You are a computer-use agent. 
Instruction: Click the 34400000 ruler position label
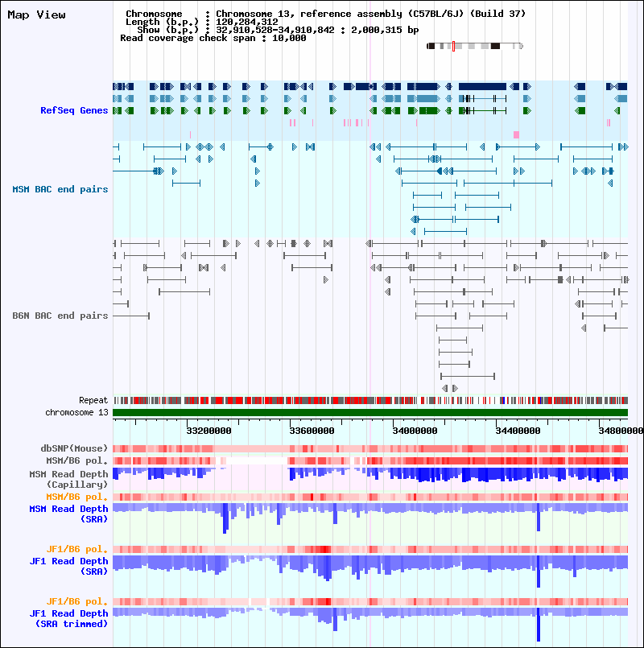tap(518, 431)
